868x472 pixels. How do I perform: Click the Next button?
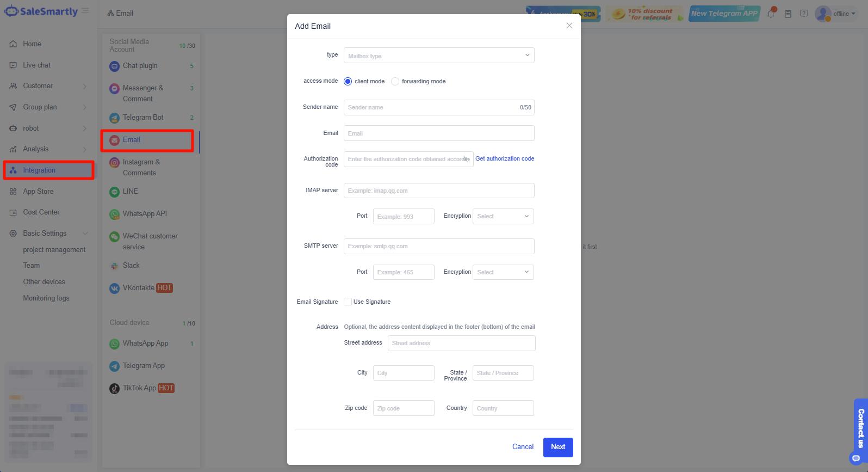pyautogui.click(x=558, y=447)
